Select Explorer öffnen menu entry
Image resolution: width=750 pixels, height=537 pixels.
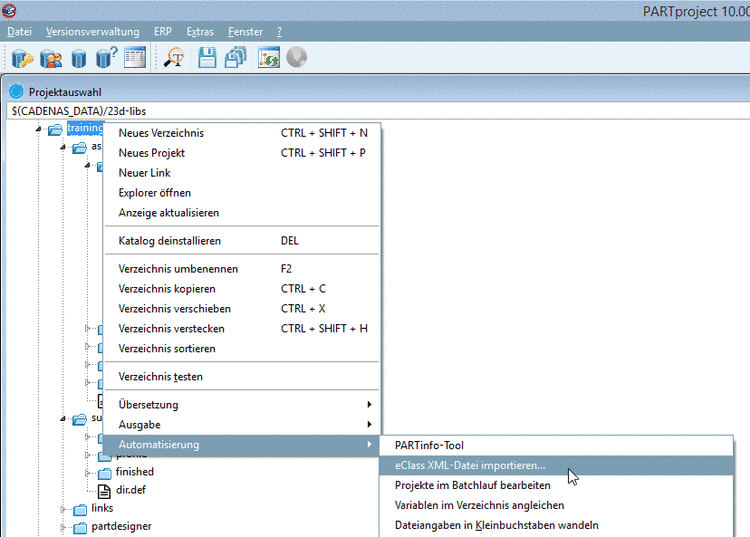[242, 193]
